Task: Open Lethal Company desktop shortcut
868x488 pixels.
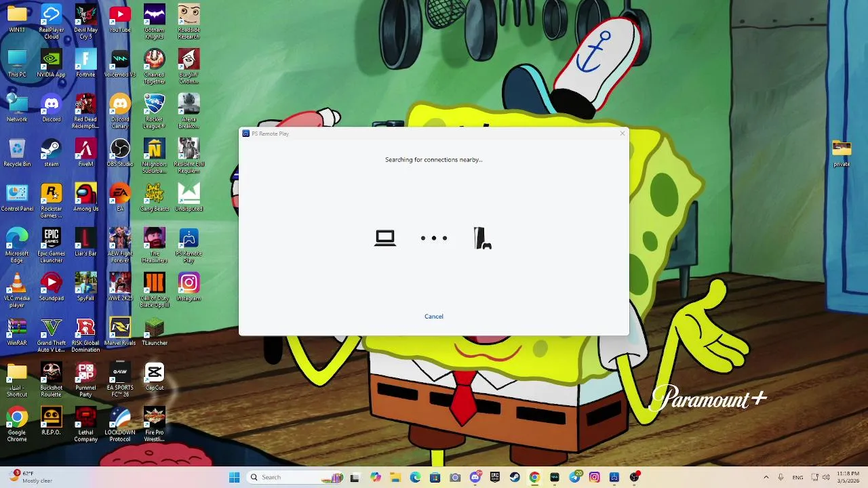Action: (x=85, y=424)
